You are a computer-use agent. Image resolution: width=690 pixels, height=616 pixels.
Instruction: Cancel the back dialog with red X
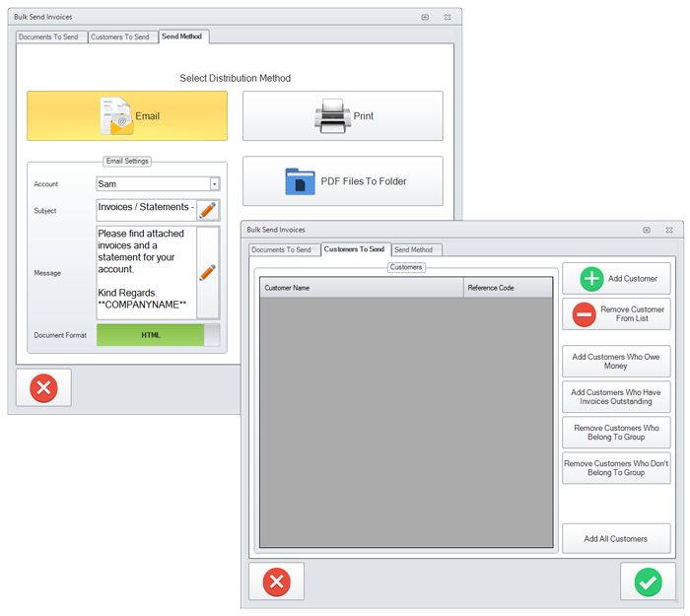point(43,388)
